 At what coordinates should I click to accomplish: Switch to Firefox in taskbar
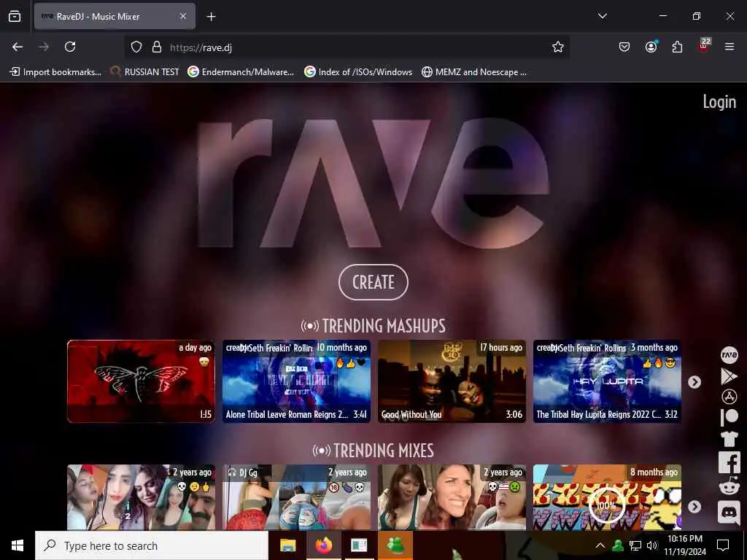pyautogui.click(x=323, y=545)
